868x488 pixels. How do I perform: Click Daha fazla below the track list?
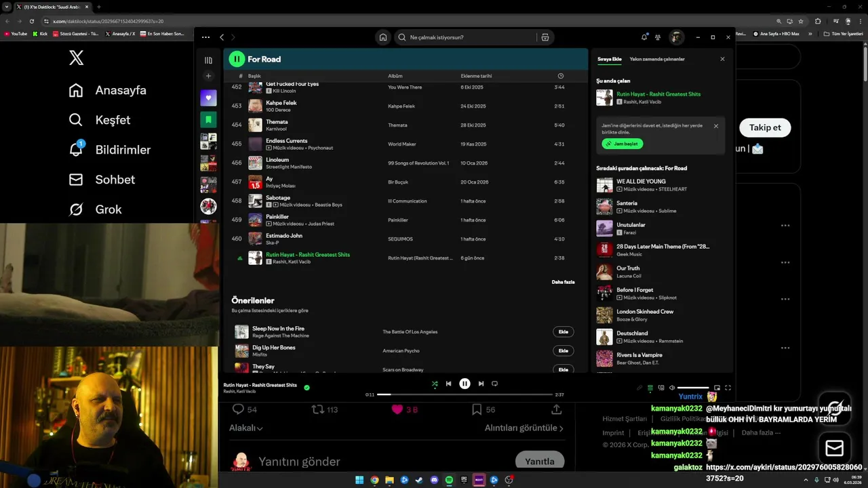[563, 282]
